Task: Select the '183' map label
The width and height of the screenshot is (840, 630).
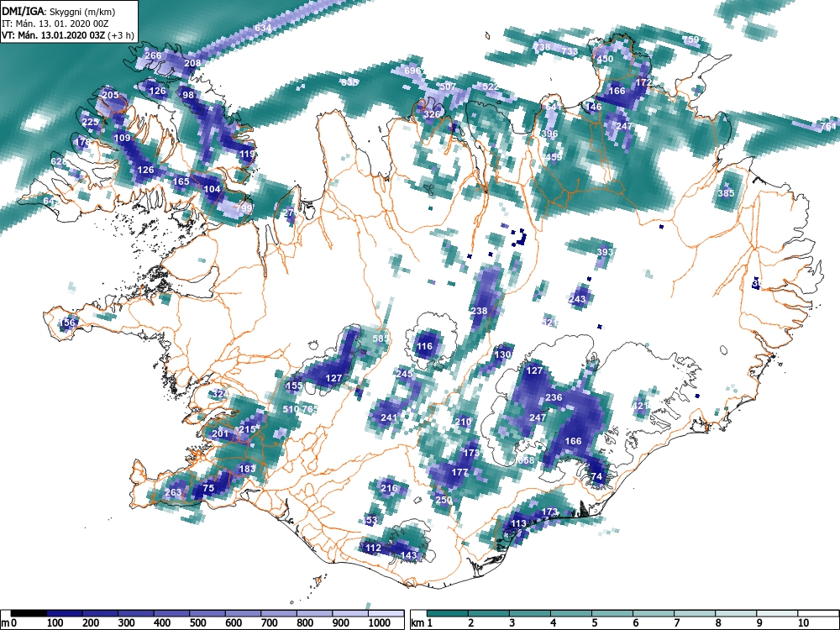Action: pos(247,468)
